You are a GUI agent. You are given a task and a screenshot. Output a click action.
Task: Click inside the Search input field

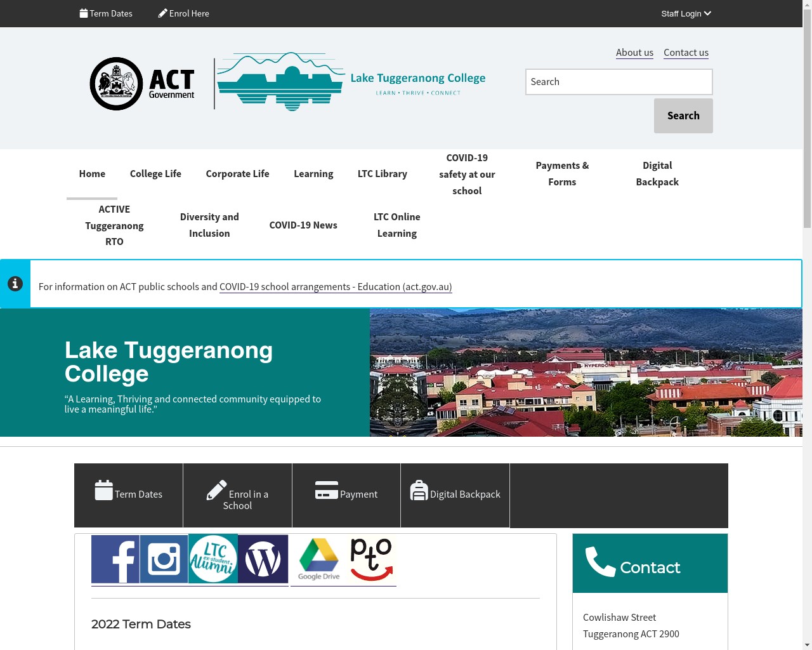(x=619, y=81)
